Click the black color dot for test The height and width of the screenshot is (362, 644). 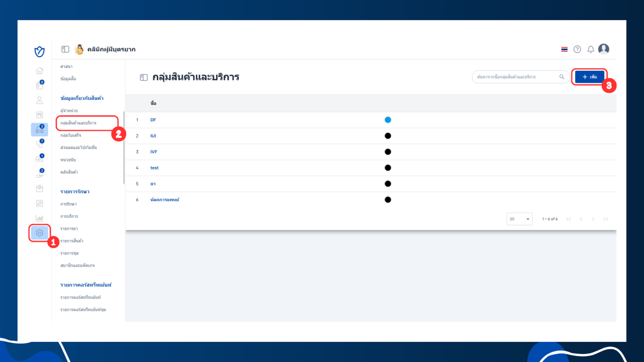coord(388,168)
